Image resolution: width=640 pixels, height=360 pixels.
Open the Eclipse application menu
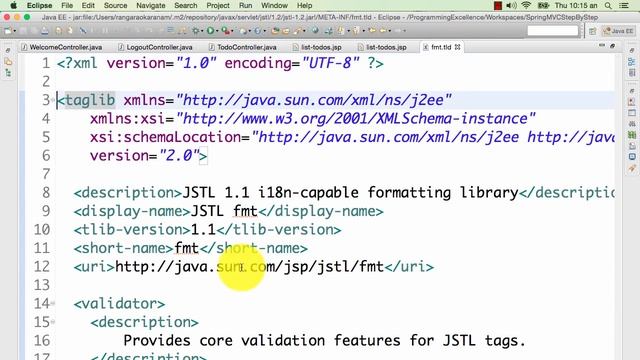point(39,6)
